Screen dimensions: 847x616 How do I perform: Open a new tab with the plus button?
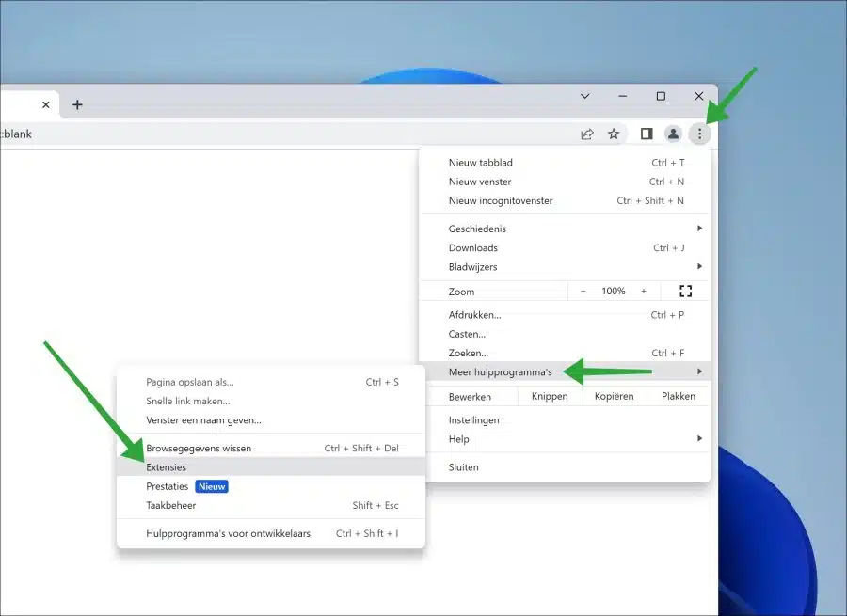pos(77,104)
